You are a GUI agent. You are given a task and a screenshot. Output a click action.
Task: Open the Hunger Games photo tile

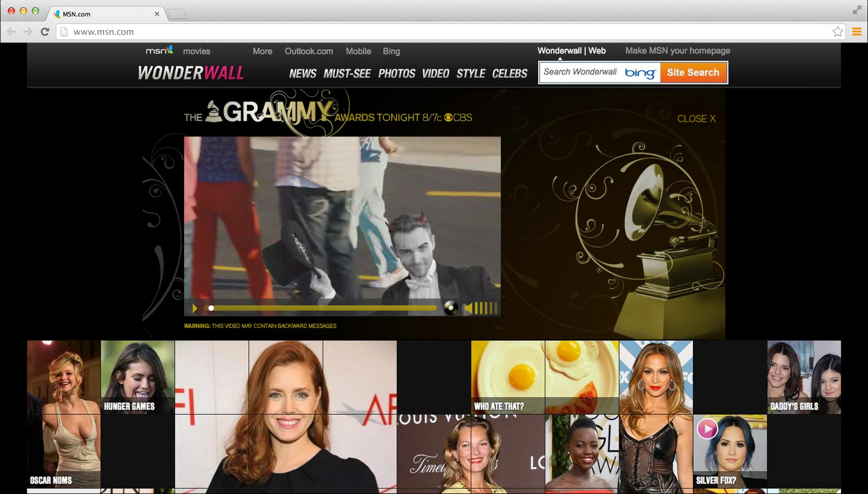point(138,377)
